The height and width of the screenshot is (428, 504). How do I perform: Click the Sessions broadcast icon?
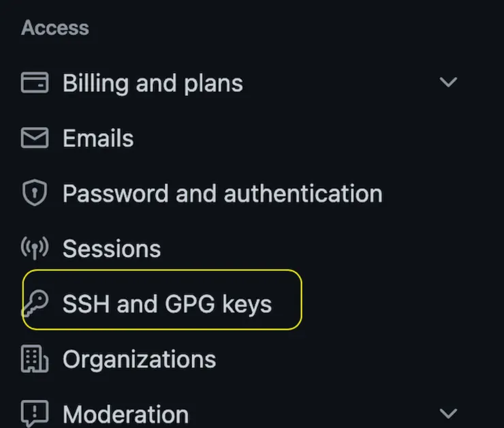tap(35, 249)
